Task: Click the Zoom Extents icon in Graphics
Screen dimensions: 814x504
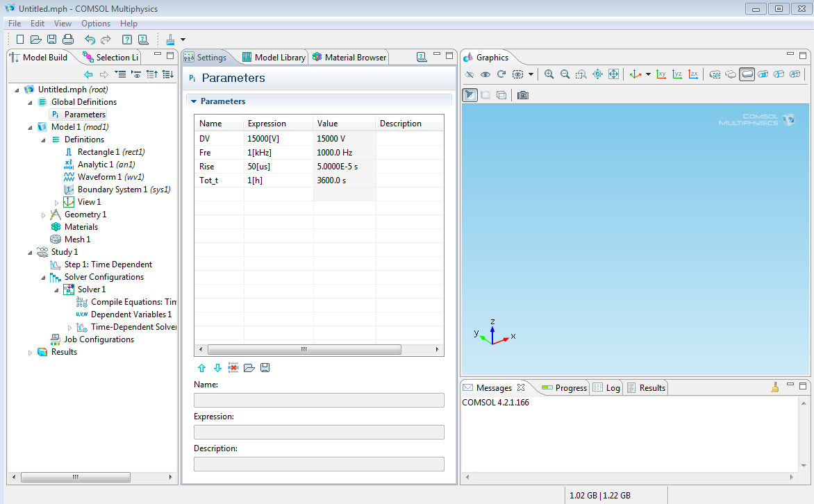Action: pos(613,74)
